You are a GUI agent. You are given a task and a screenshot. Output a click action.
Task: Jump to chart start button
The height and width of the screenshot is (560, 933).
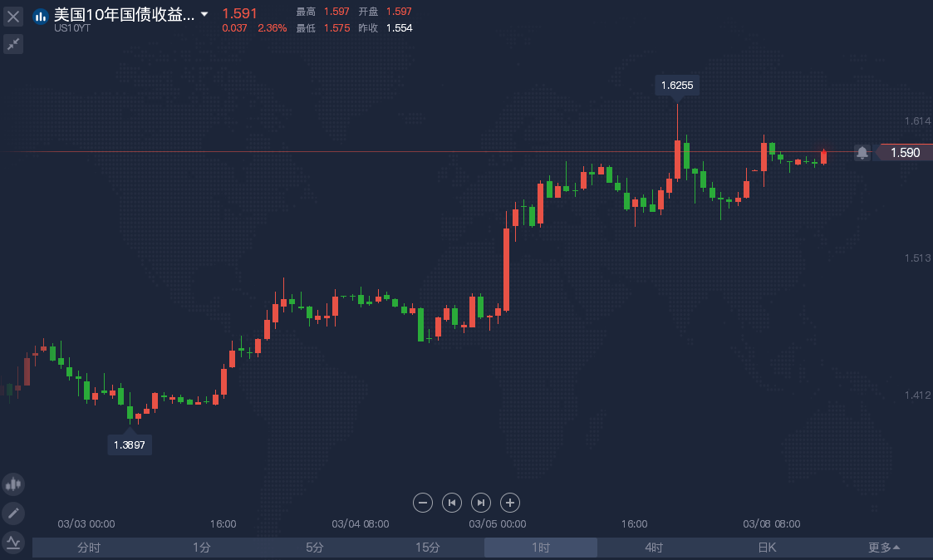(452, 503)
